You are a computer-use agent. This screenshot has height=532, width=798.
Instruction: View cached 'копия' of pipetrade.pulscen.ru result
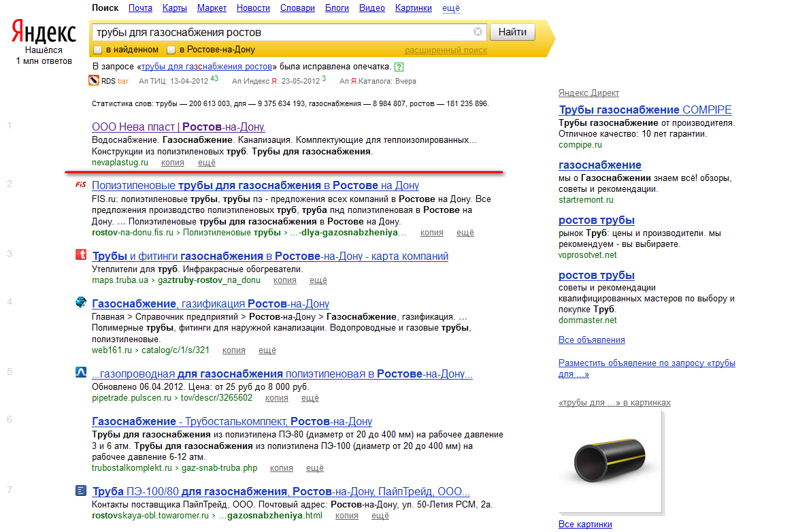[276, 398]
